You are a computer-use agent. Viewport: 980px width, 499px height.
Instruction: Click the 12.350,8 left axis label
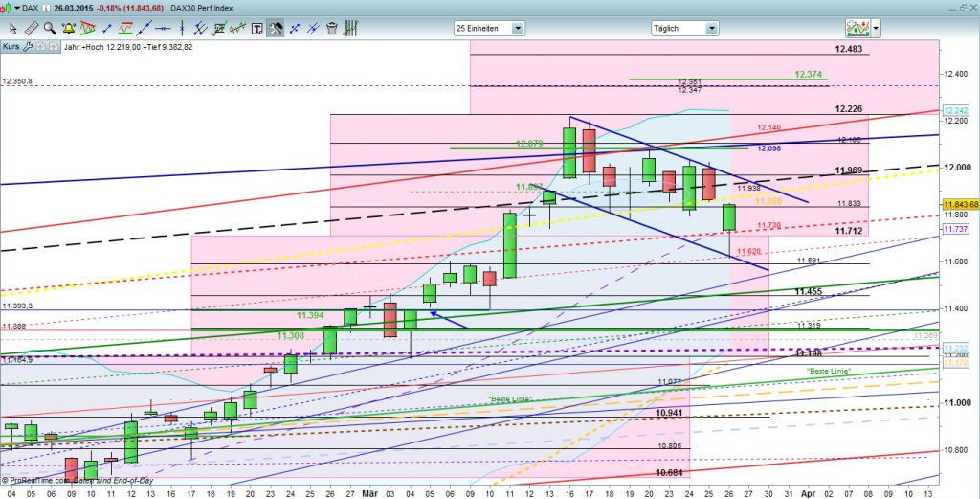(x=17, y=81)
